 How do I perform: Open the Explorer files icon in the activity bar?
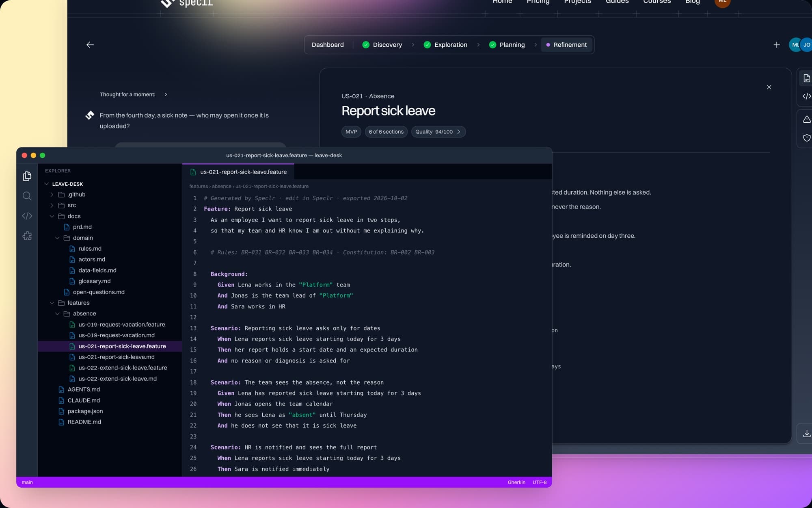pos(27,176)
